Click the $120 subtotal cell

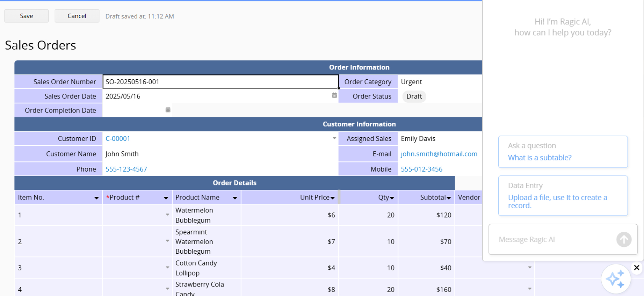click(427, 215)
